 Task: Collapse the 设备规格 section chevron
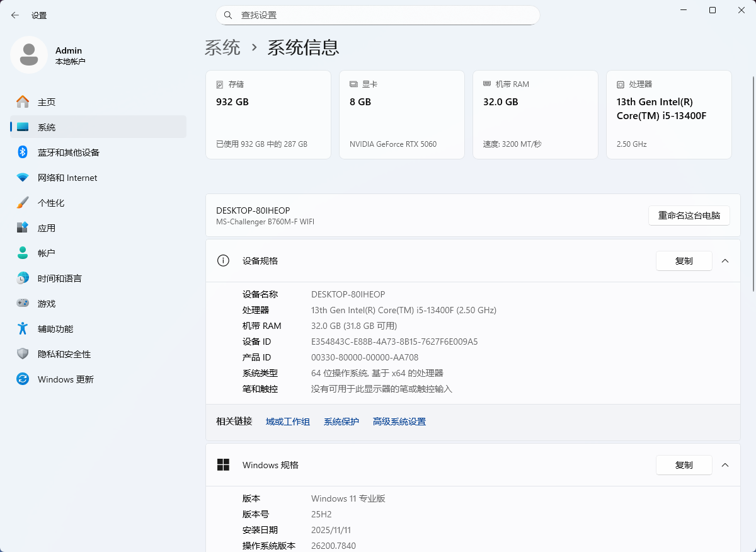point(725,261)
